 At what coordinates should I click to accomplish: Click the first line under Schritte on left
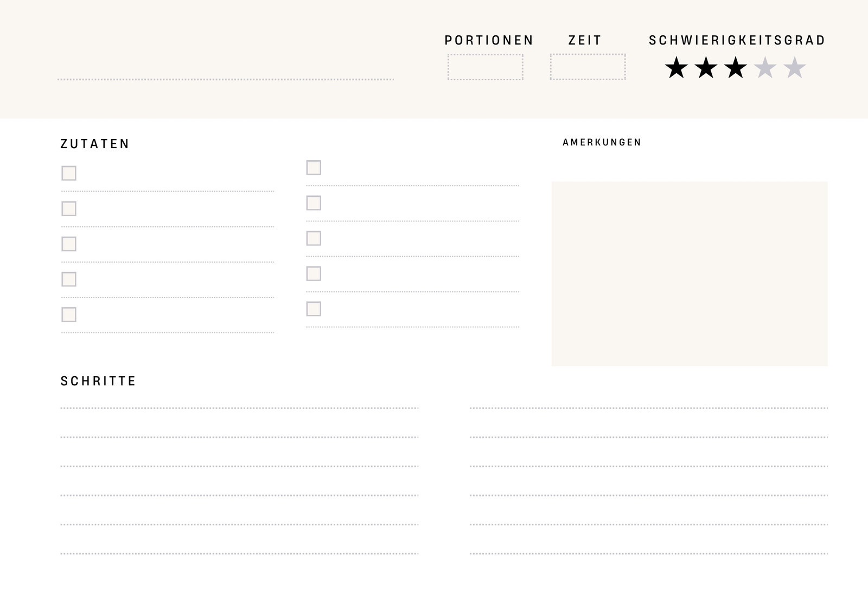point(239,408)
